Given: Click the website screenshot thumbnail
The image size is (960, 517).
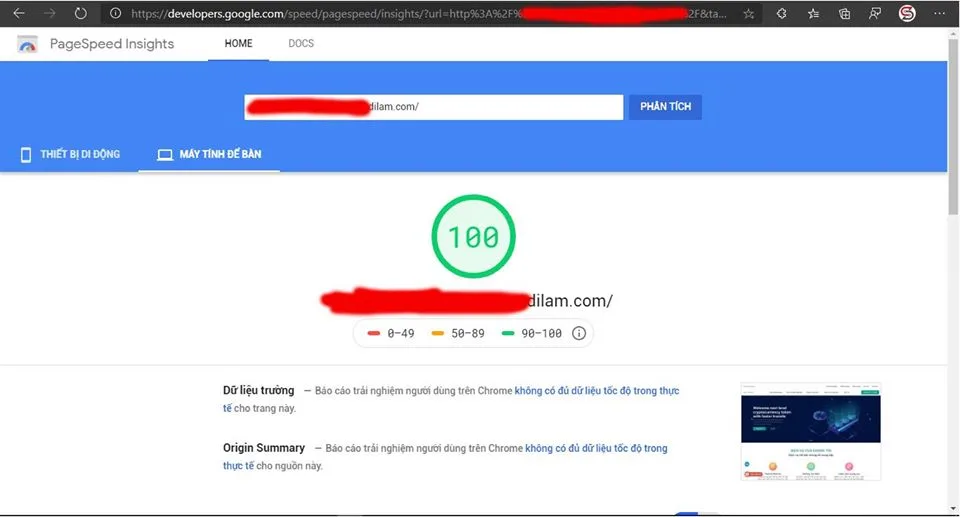Looking at the screenshot, I should [x=811, y=431].
